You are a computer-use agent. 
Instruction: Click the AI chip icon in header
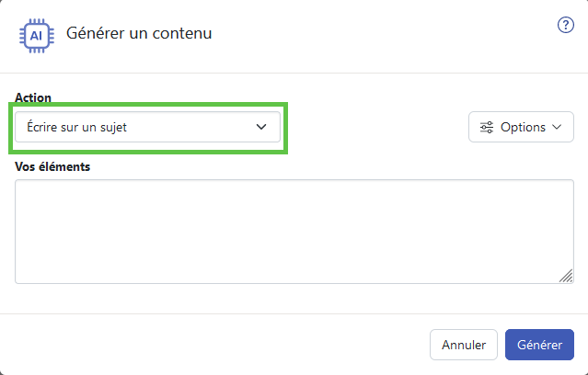click(x=37, y=36)
